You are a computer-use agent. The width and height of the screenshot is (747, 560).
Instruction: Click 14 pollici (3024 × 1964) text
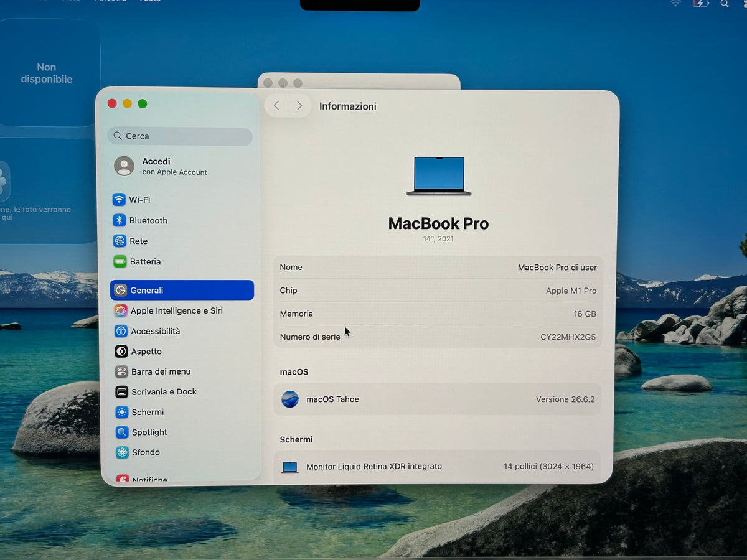[548, 466]
